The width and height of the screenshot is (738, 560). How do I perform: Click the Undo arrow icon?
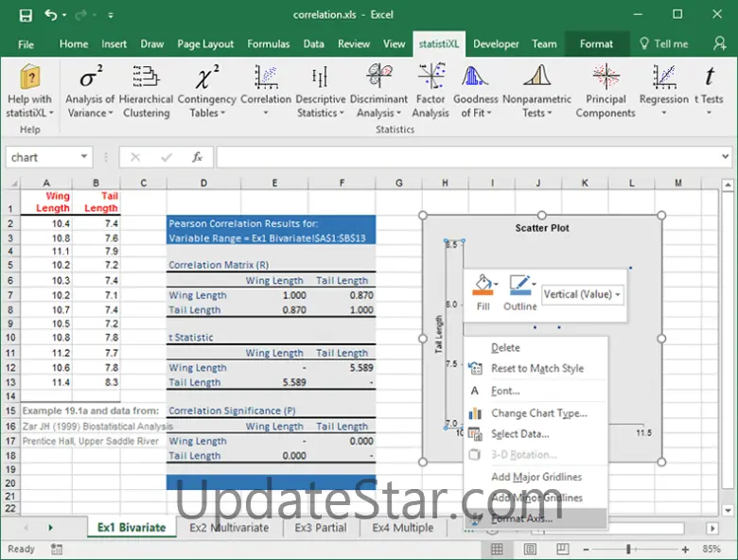(x=51, y=15)
